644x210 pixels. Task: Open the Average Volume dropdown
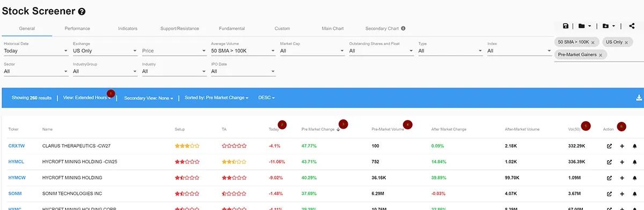(243, 51)
